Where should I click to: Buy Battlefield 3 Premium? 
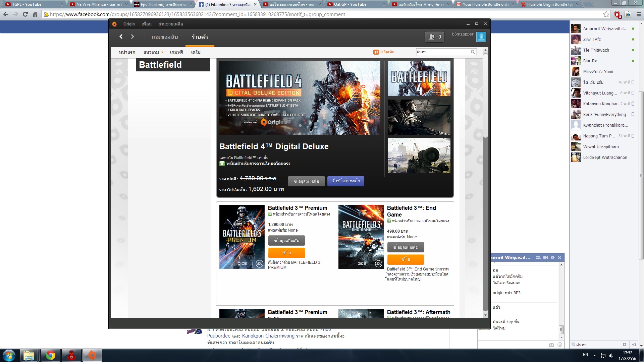[286, 253]
